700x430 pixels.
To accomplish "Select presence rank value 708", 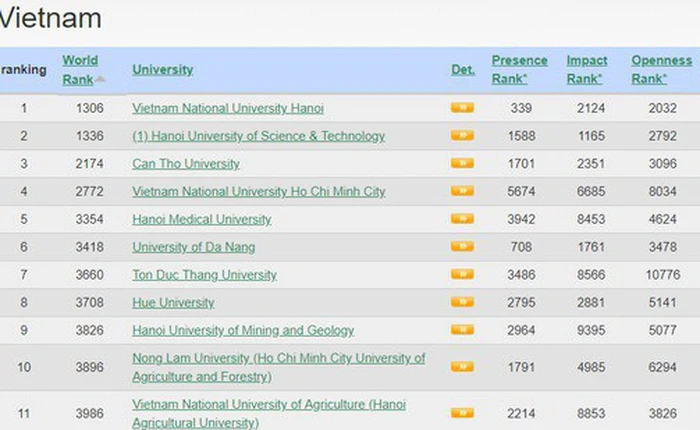I will point(521,247).
